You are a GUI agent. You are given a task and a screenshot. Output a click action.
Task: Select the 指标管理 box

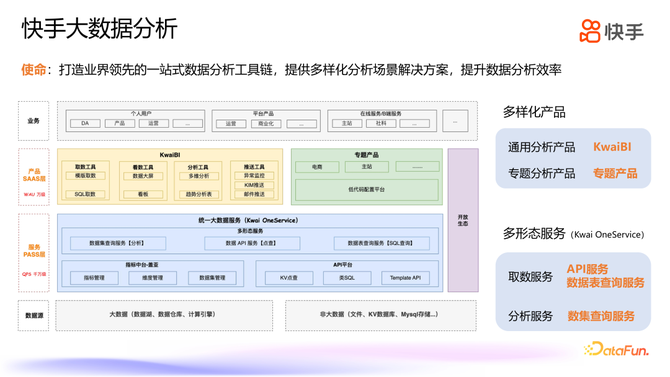click(94, 278)
